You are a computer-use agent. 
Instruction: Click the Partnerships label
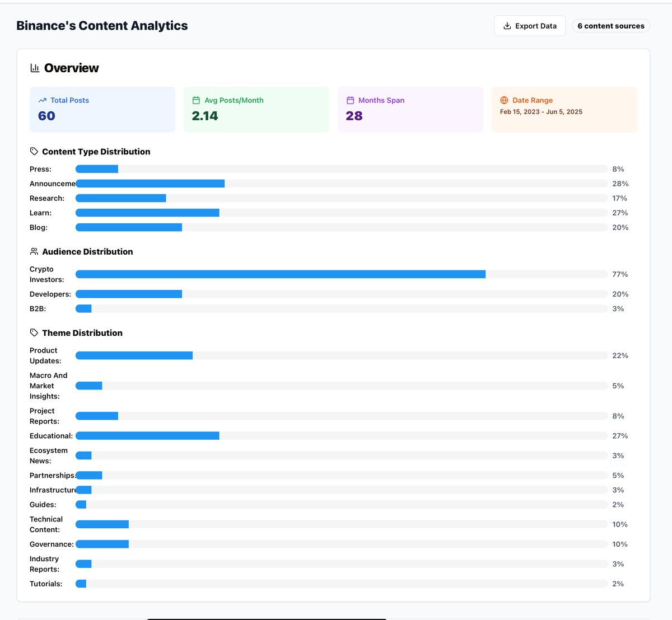pyautogui.click(x=53, y=476)
